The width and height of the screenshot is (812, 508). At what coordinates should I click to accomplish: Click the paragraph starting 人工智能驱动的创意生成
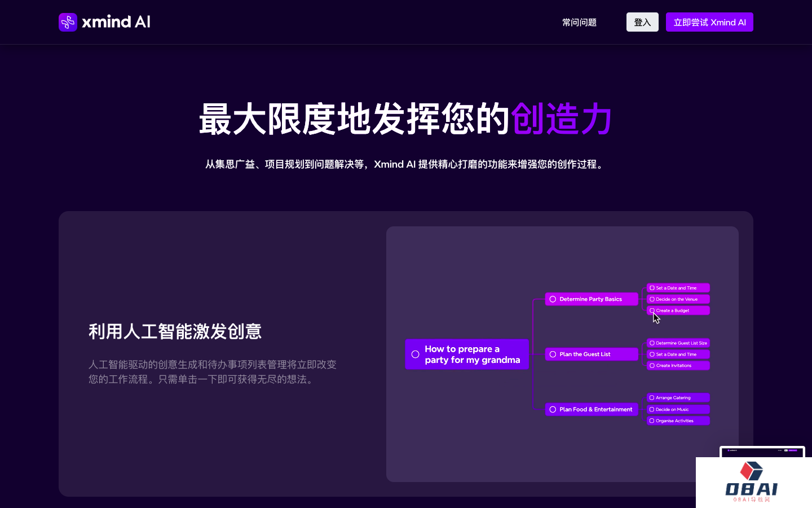[x=213, y=372]
